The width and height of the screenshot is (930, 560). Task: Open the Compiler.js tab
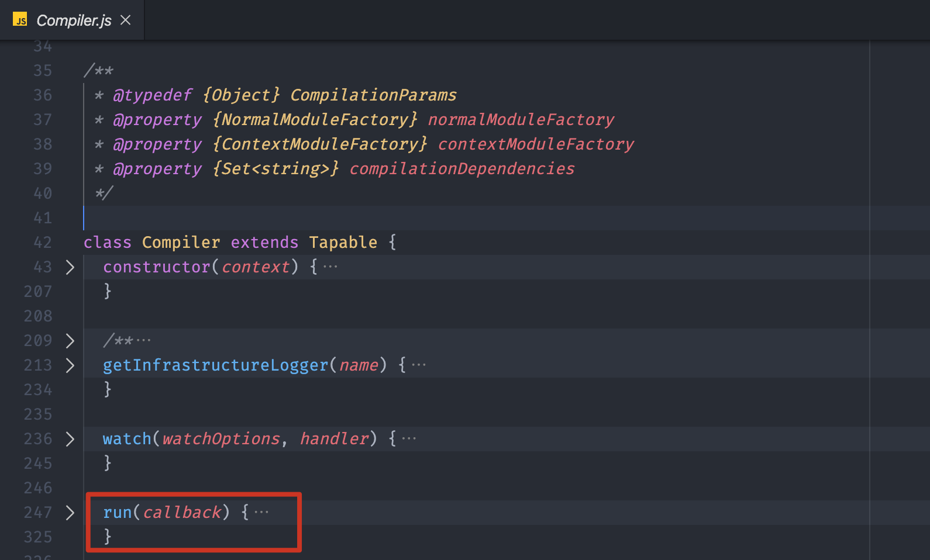point(73,20)
